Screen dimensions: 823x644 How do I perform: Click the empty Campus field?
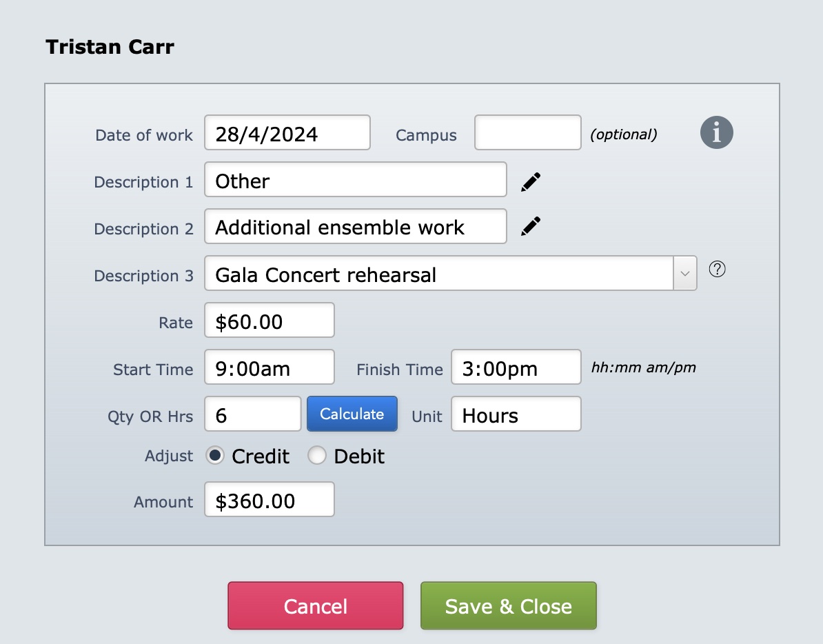pyautogui.click(x=528, y=133)
